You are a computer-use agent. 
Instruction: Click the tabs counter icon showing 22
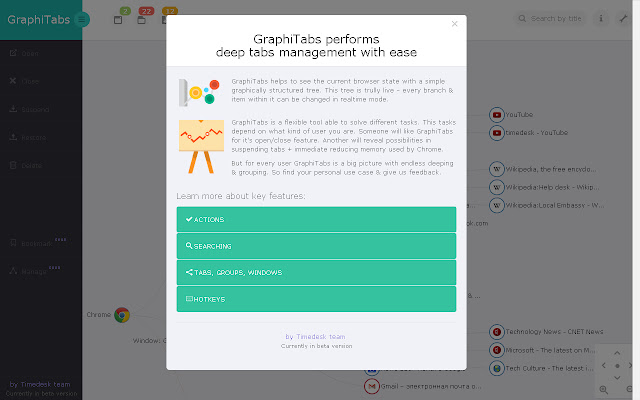click(142, 20)
